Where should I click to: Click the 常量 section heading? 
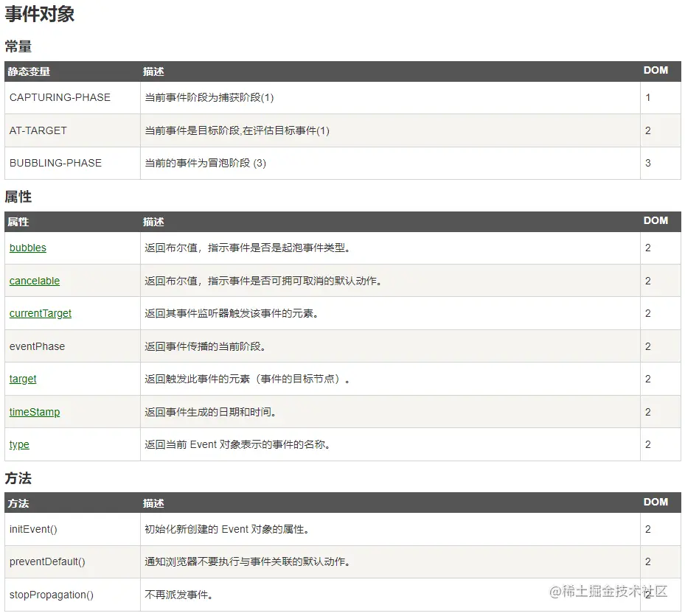tap(18, 46)
